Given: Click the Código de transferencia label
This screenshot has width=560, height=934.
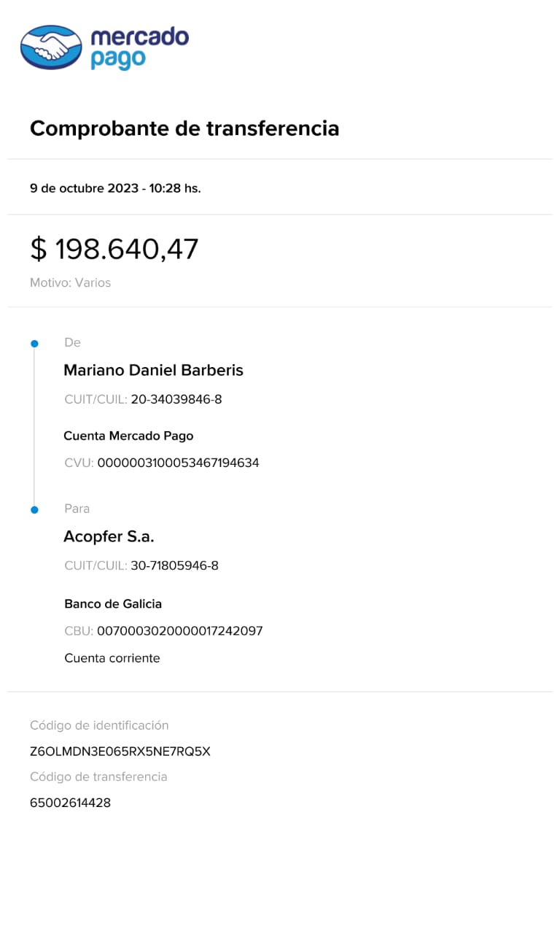Looking at the screenshot, I should point(98,777).
